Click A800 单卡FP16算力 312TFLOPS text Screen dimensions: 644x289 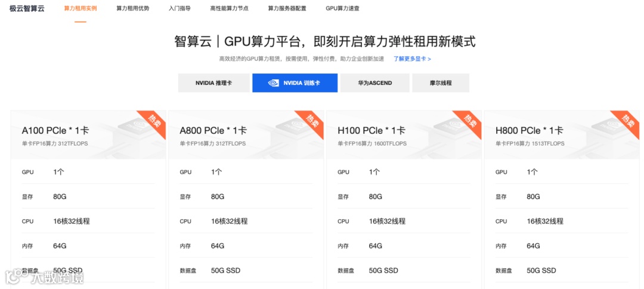click(213, 143)
